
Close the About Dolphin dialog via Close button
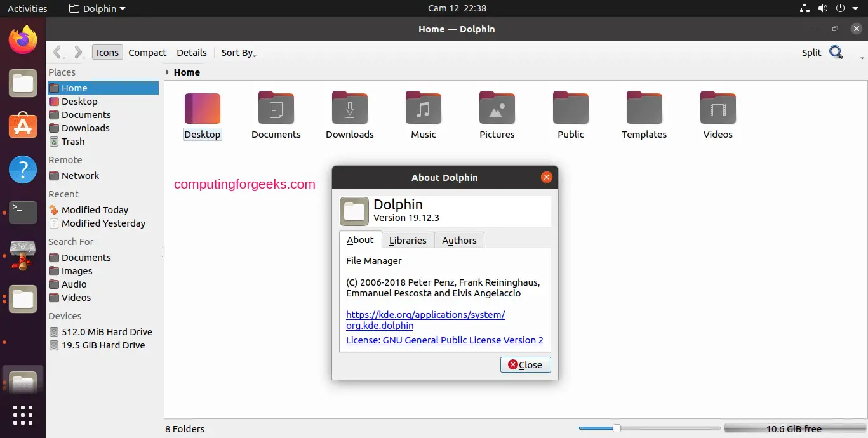525,364
